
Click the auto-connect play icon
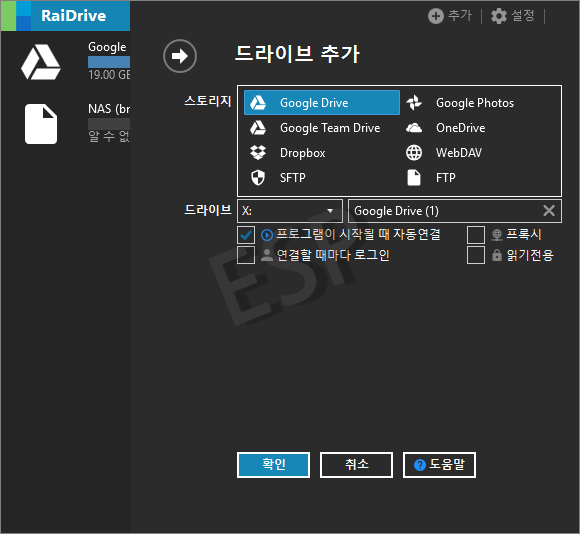pyautogui.click(x=267, y=235)
